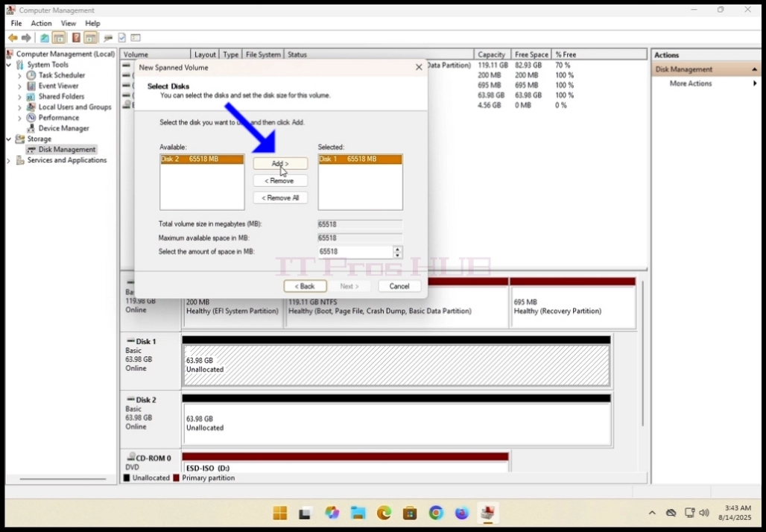Sort by the File System column header
This screenshot has height=532, width=766.
[263, 54]
